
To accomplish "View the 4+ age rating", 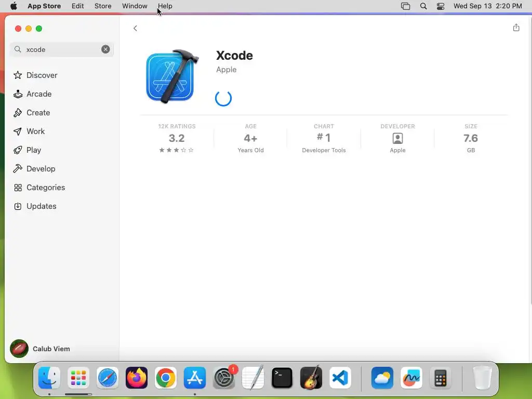I will [x=250, y=138].
